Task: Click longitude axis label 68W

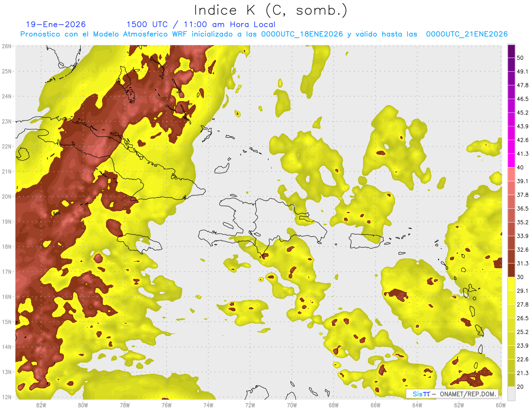Action: 333,405
